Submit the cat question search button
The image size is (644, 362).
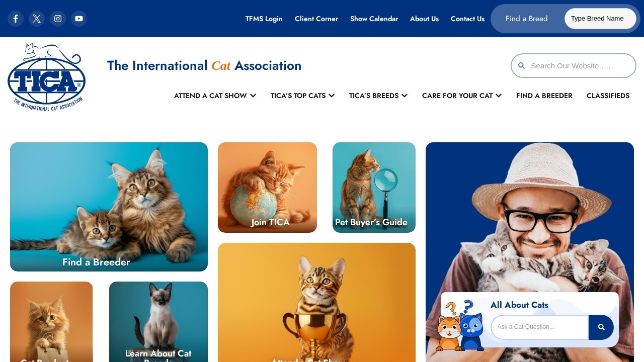[x=601, y=327]
